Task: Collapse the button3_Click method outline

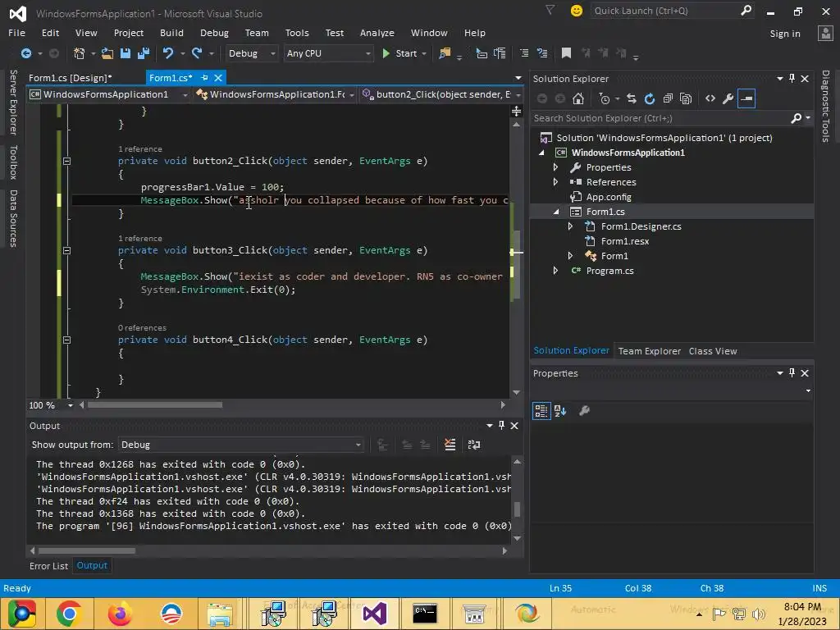Action: pyautogui.click(x=67, y=250)
